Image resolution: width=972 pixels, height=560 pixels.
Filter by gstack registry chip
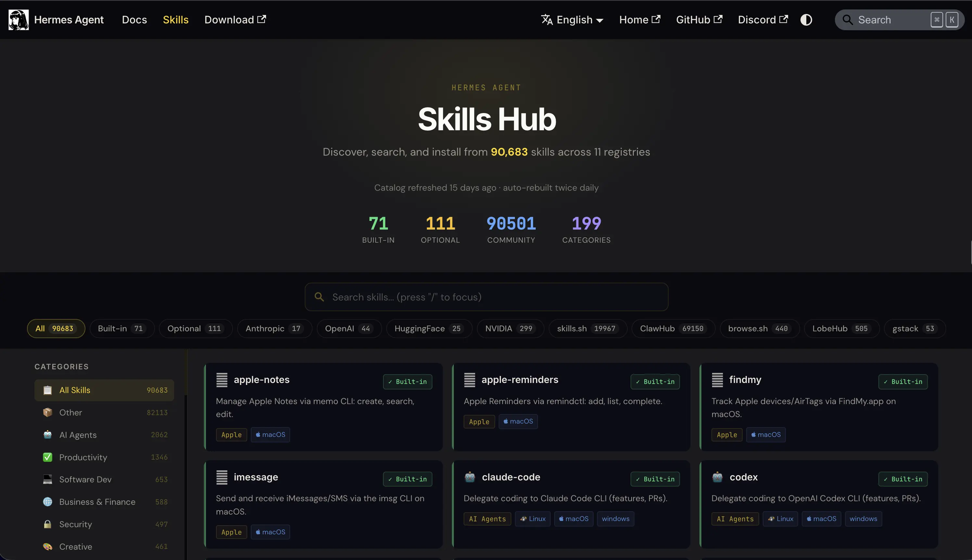(915, 329)
